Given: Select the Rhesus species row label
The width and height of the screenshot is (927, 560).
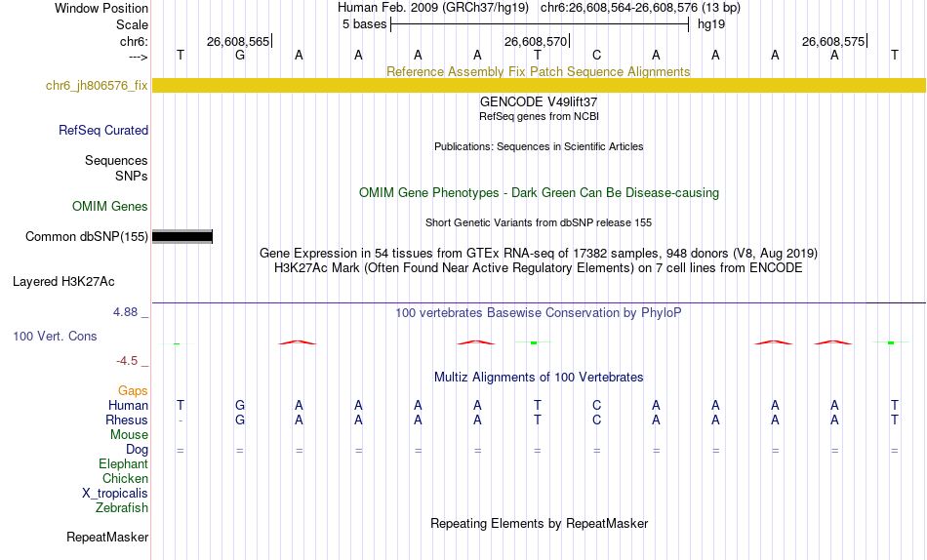Looking at the screenshot, I should click(x=127, y=420).
